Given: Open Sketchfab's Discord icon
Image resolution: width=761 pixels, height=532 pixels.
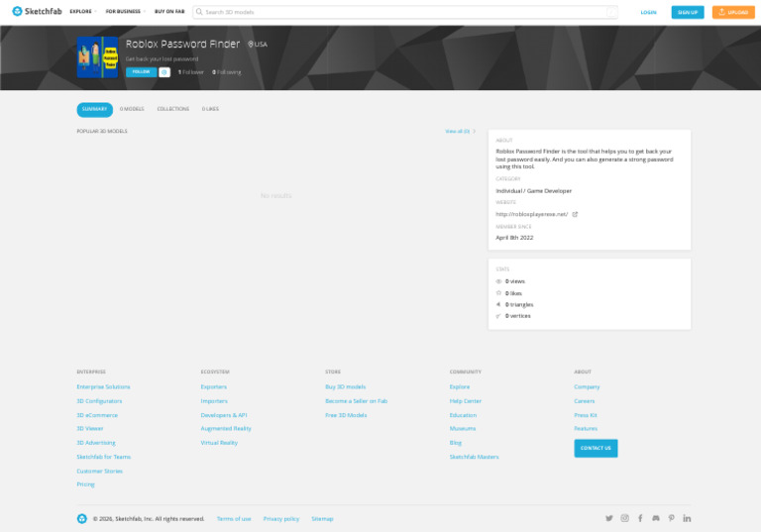Looking at the screenshot, I should click(656, 518).
